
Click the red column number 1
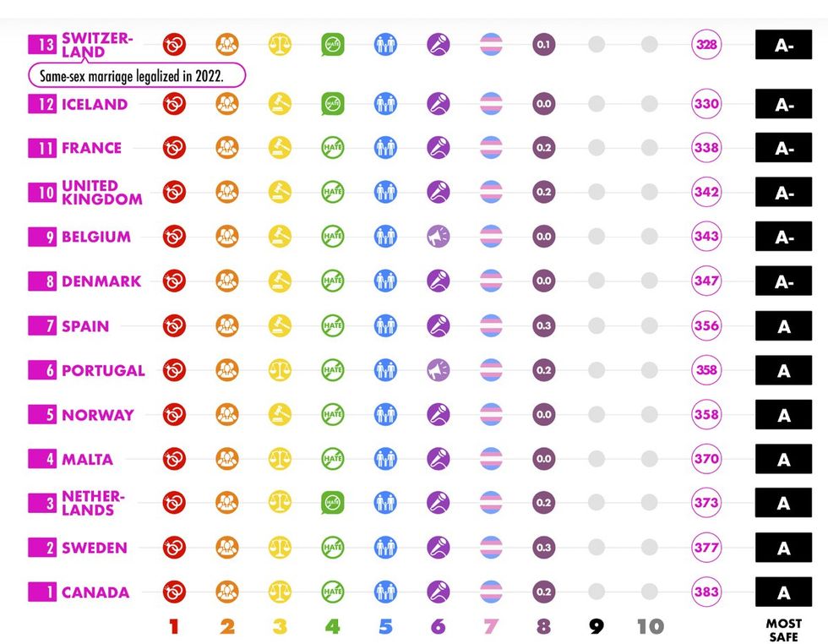(174, 626)
